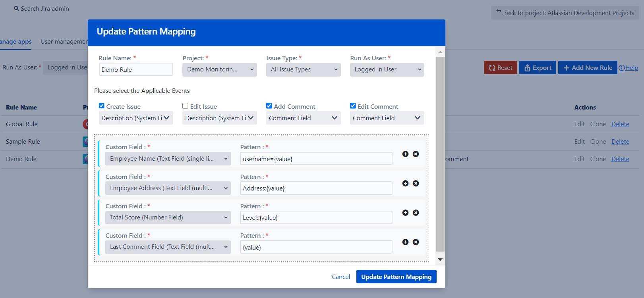Viewport: 644px width, 298px height.
Task: Switch to the User management tab
Action: (64, 42)
